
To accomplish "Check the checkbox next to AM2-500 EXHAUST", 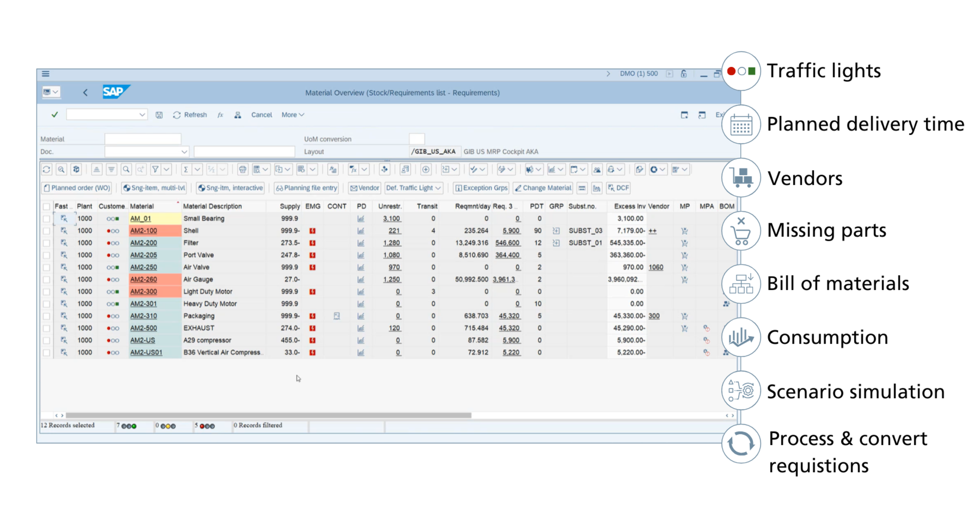I will [46, 327].
